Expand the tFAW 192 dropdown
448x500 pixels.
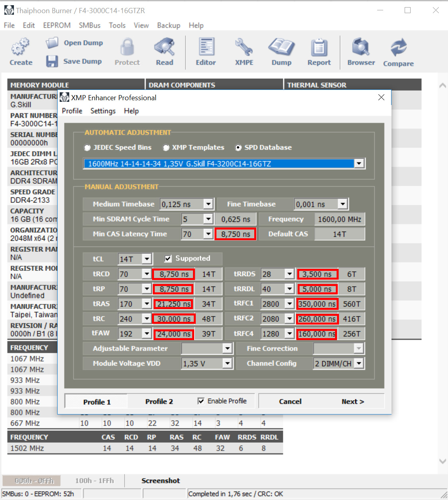tap(147, 334)
